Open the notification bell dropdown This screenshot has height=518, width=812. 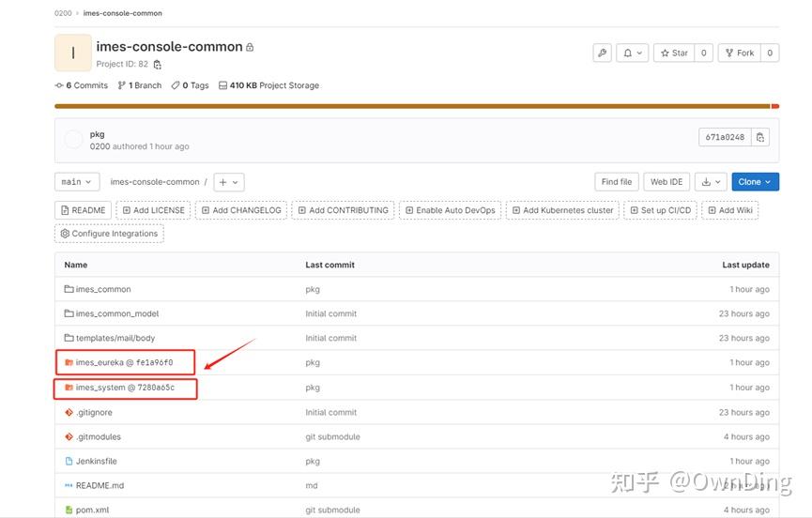(x=633, y=53)
